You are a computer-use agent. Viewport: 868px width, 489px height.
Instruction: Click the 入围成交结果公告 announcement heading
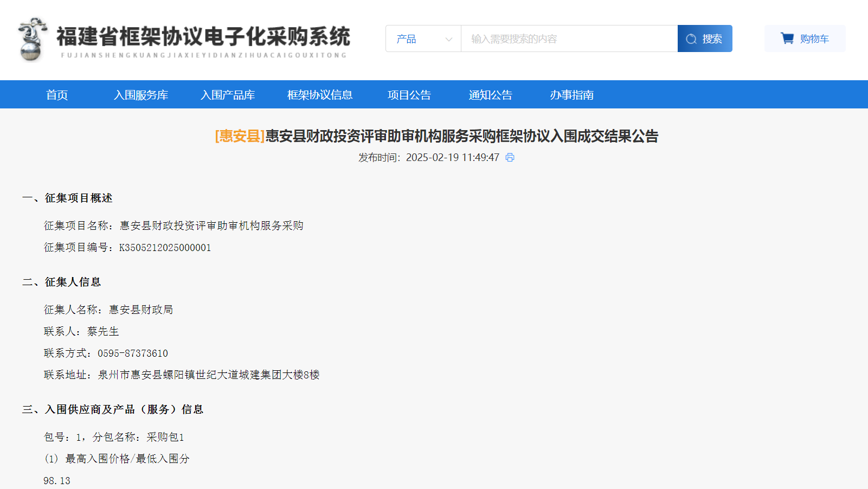click(461, 136)
